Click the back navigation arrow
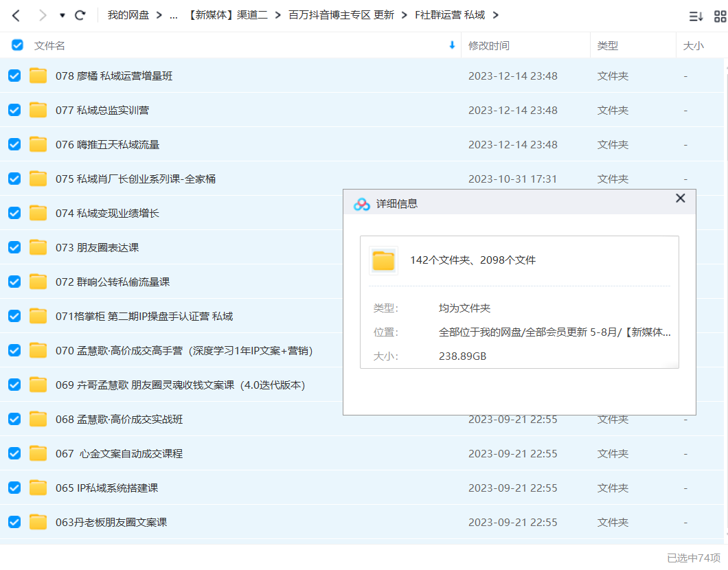The width and height of the screenshot is (728, 570). click(16, 15)
